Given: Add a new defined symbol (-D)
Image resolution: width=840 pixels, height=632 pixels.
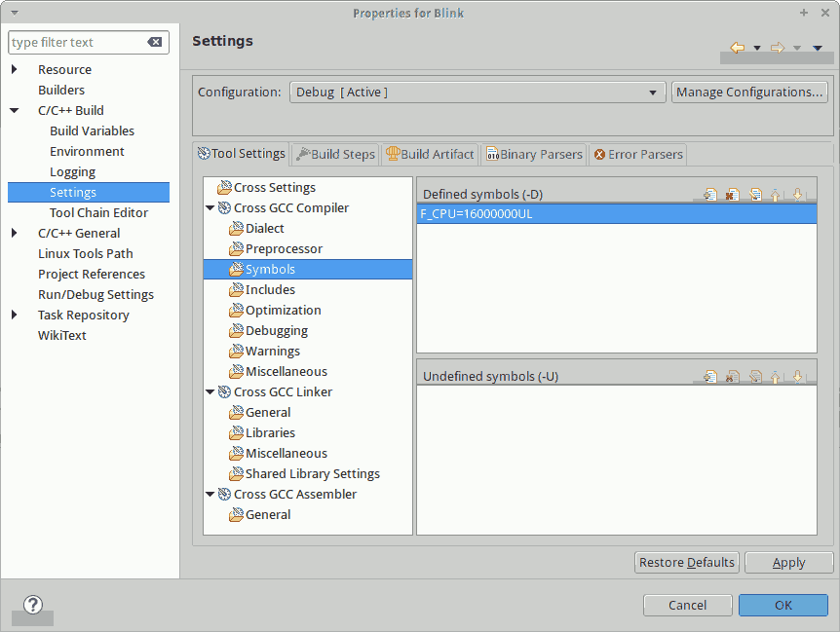Looking at the screenshot, I should (710, 195).
